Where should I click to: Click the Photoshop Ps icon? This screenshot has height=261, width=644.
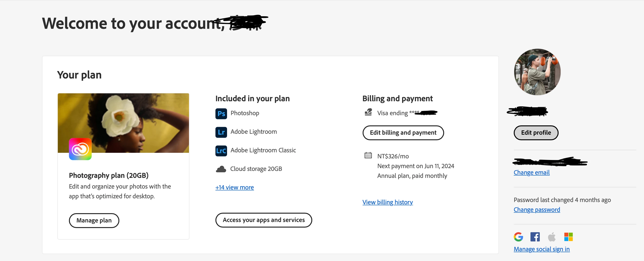221,114
